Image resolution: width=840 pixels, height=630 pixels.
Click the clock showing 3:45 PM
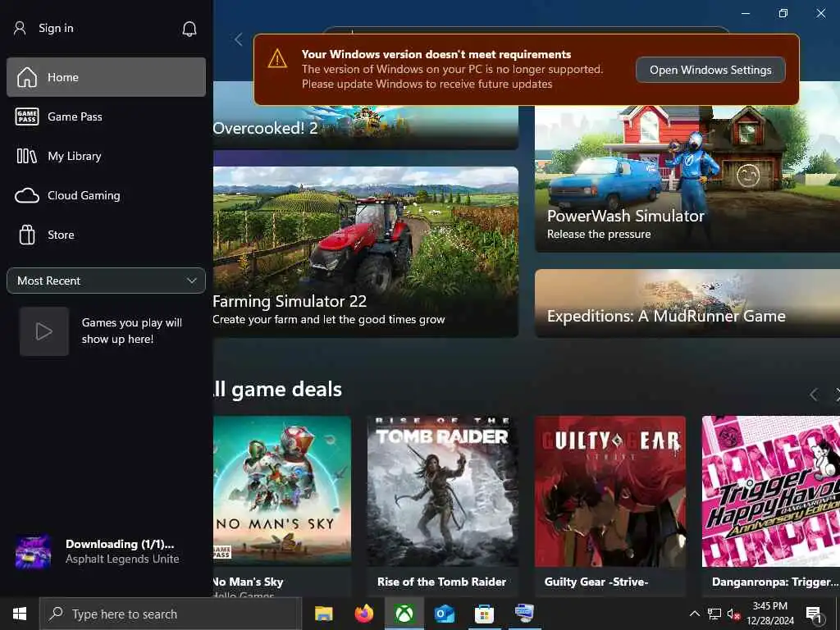(x=769, y=606)
